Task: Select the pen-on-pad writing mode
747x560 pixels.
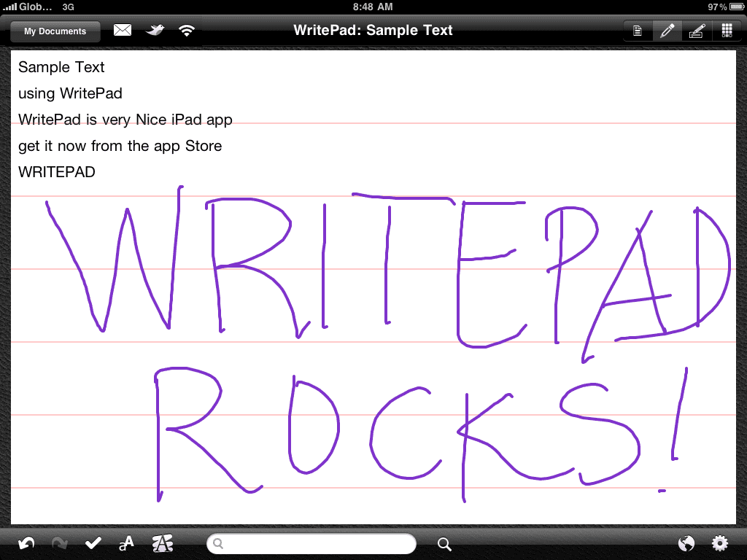Action: pos(697,31)
